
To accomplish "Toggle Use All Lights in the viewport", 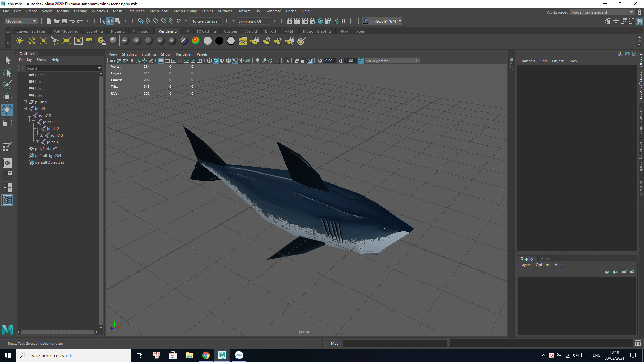I will tap(241, 61).
